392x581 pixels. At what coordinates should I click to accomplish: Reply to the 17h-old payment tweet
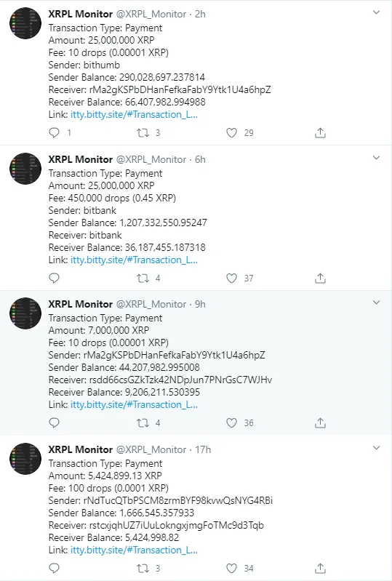[54, 568]
